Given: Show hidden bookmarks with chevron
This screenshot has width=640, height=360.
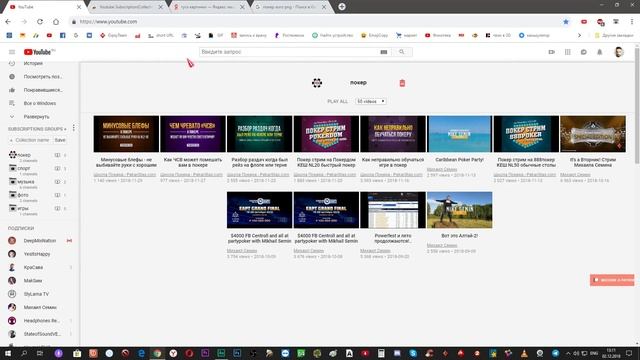Looking at the screenshot, I should click(579, 36).
